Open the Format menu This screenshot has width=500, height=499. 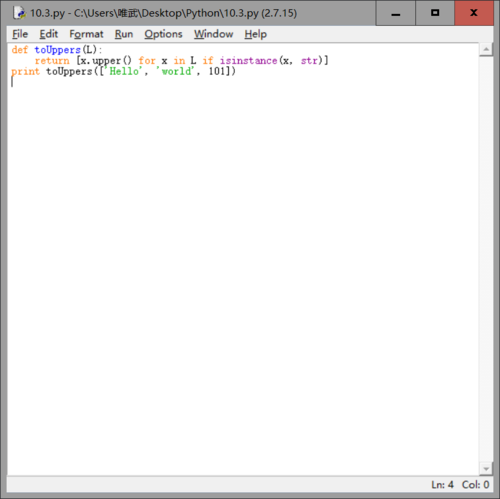click(86, 34)
